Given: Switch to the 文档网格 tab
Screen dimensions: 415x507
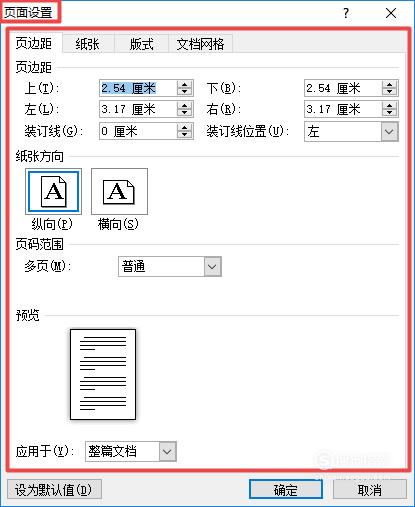Looking at the screenshot, I should [200, 44].
